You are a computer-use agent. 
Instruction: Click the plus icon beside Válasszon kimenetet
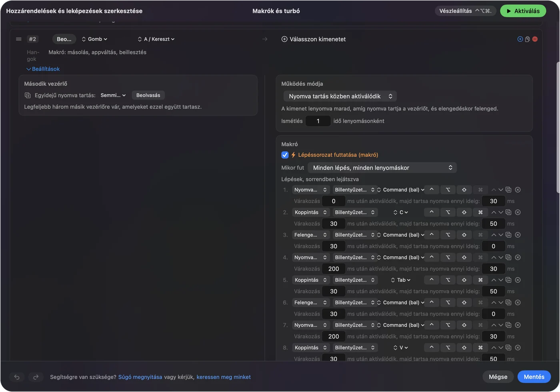click(284, 39)
